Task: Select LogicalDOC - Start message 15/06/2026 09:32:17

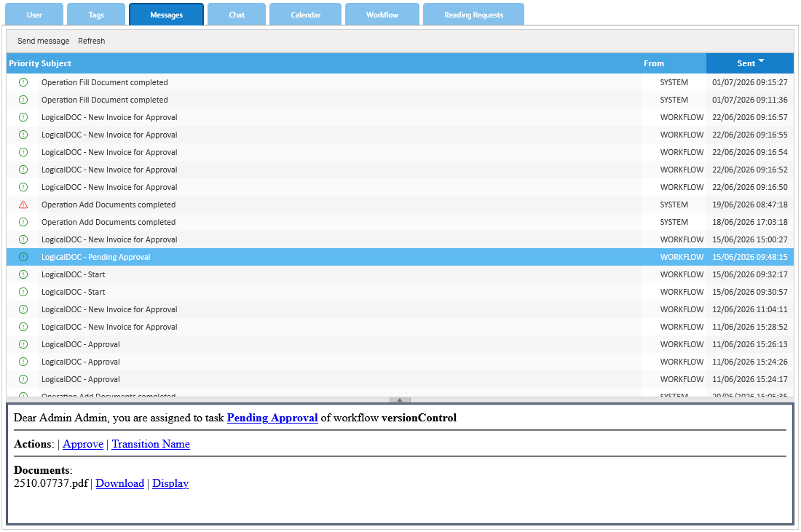Action: pos(400,274)
